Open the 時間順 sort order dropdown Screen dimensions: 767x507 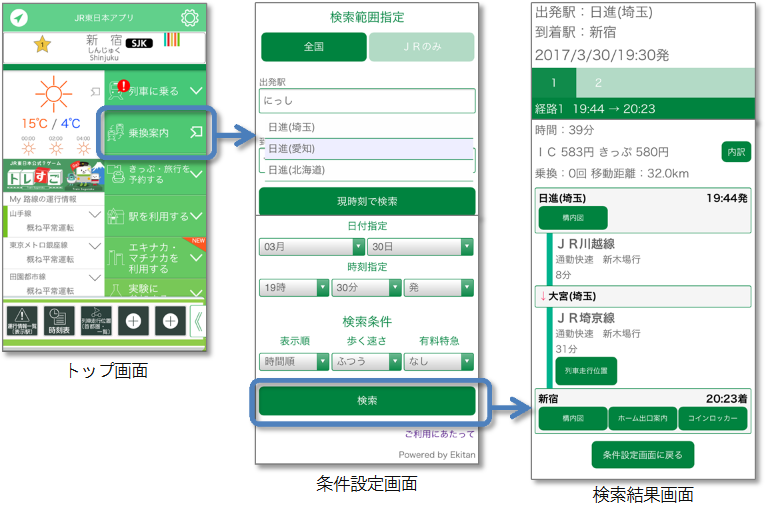pos(293,362)
